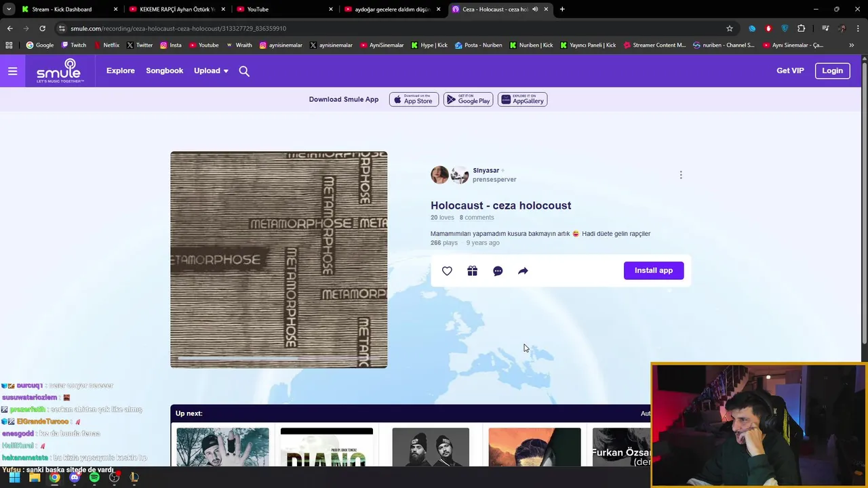This screenshot has height=488, width=868.
Task: Open the tab search dropdown
Action: click(x=9, y=9)
